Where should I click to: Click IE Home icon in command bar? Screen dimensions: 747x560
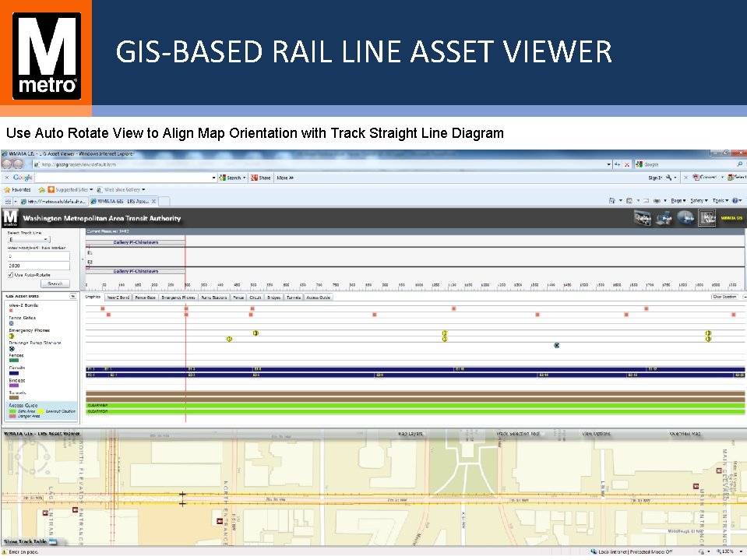(x=612, y=200)
